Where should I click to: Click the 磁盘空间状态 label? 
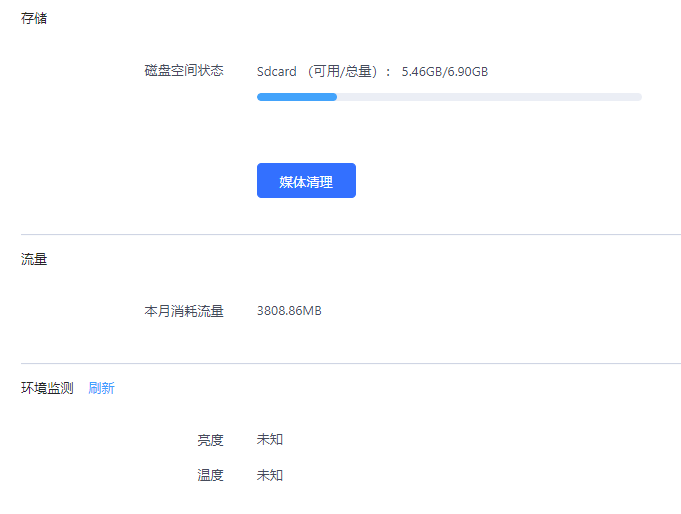[x=184, y=70]
